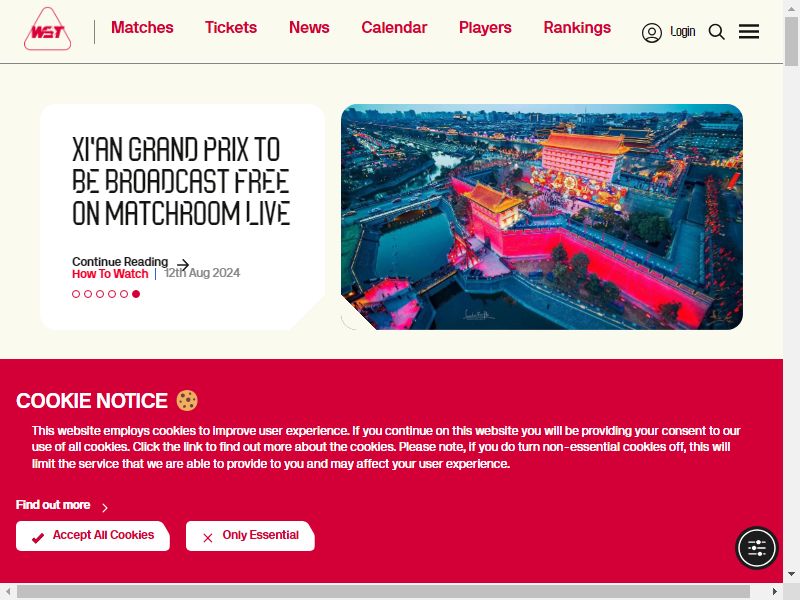
Task: Open the How To Watch link
Action: (x=110, y=274)
